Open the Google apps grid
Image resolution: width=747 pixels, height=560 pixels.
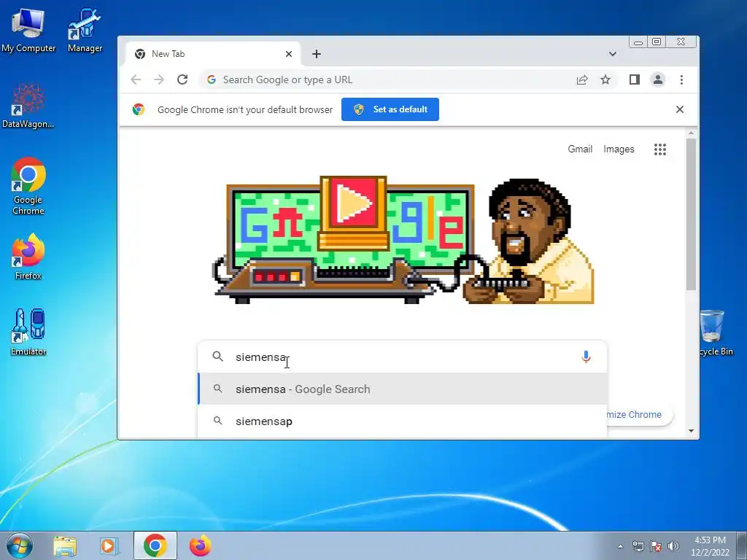tap(659, 149)
